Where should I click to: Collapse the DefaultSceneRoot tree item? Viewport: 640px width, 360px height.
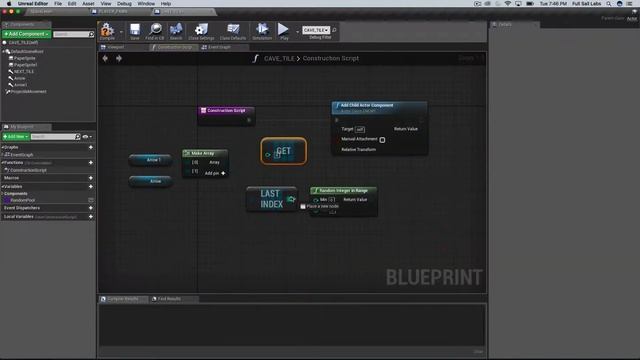click(x=4, y=52)
